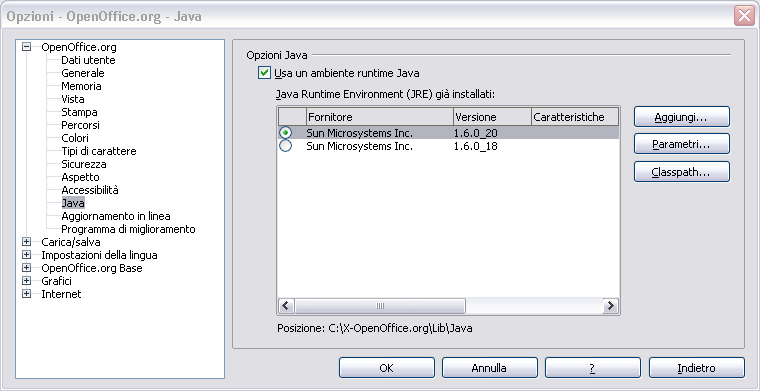Screen dimensions: 760x391
Task: Click the version text 1.6.0_20
Action: [476, 132]
